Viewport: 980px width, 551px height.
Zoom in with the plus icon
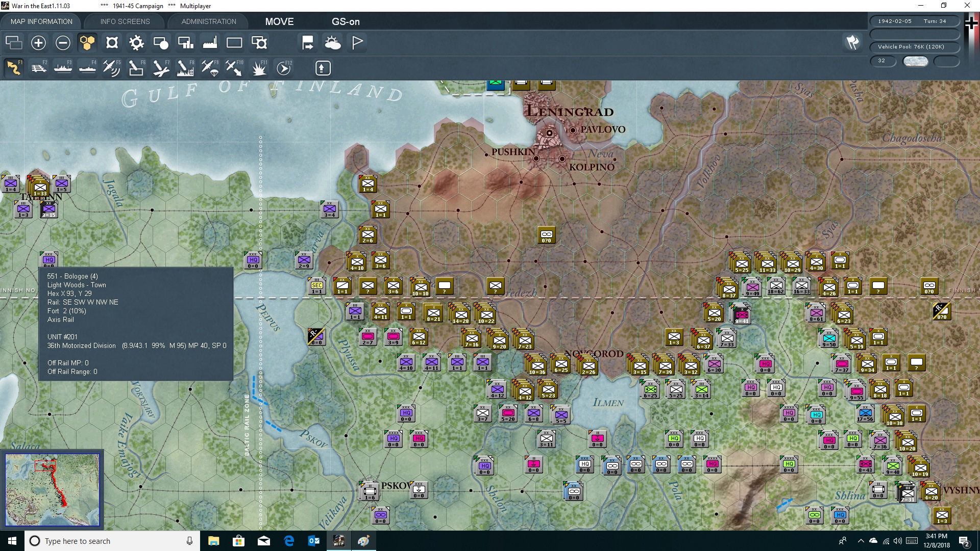coord(38,43)
